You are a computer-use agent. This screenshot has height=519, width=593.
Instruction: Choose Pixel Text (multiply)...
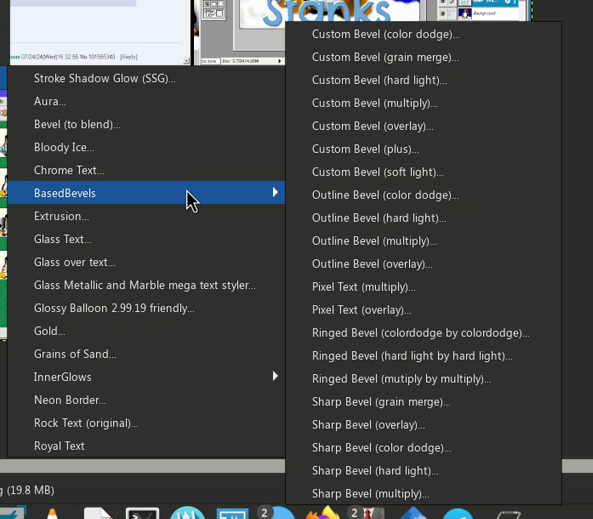coord(423,287)
